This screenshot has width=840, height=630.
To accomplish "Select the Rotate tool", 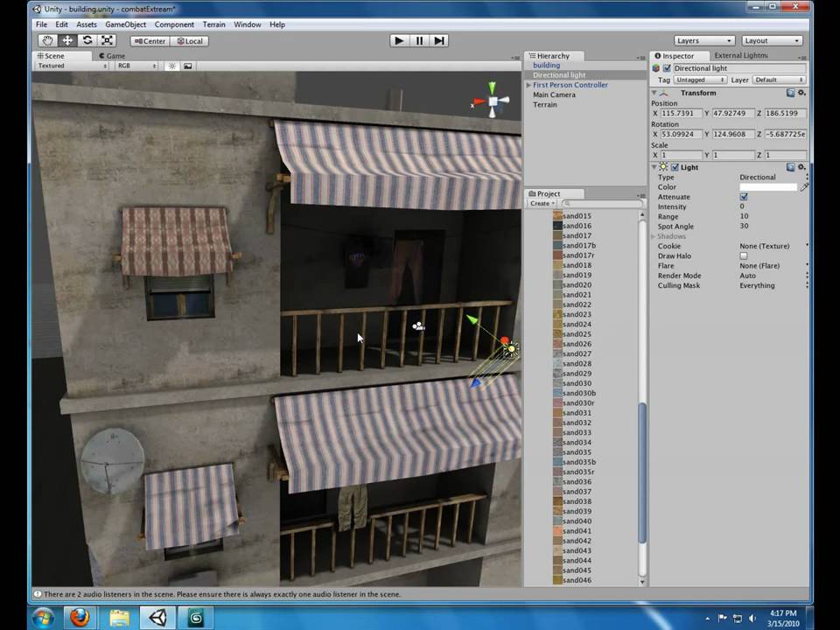I will pyautogui.click(x=87, y=40).
